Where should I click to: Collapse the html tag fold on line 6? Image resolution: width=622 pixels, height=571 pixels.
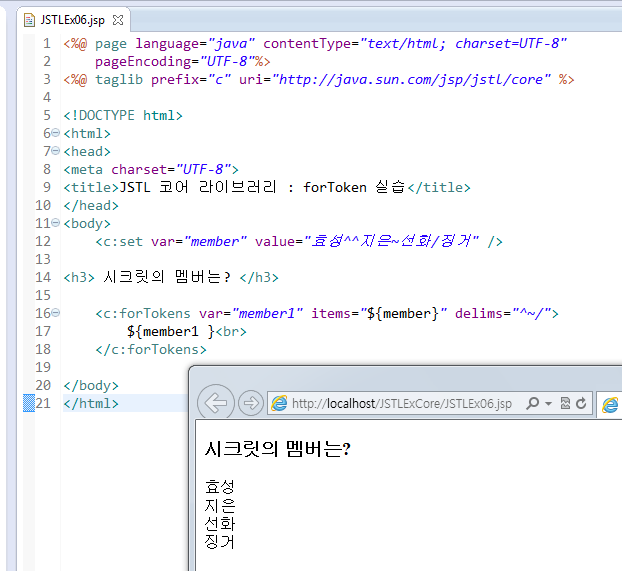click(x=56, y=133)
